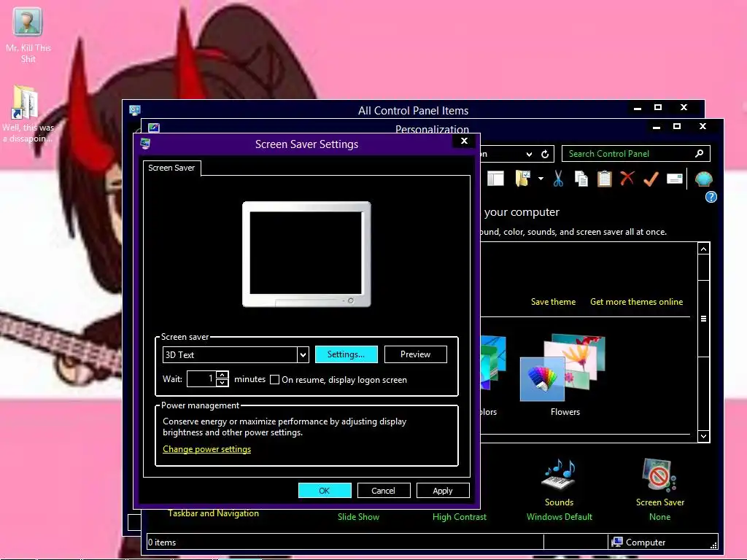
Task: Select the Flowers theme thumbnail
Action: click(x=562, y=367)
